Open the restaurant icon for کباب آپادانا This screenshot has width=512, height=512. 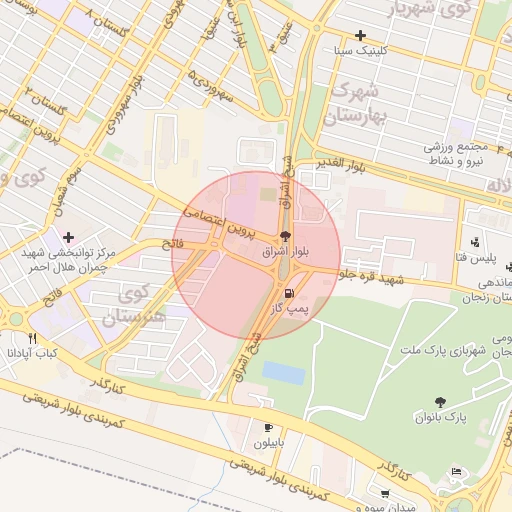(x=32, y=339)
